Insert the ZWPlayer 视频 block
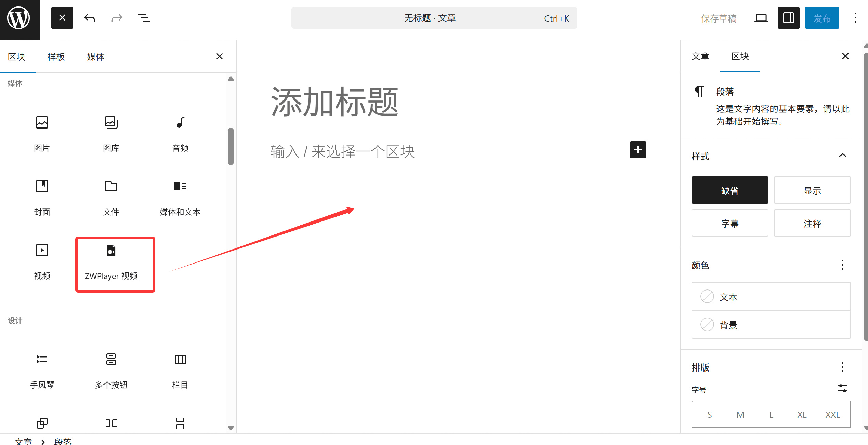This screenshot has height=445, width=868. (115, 263)
